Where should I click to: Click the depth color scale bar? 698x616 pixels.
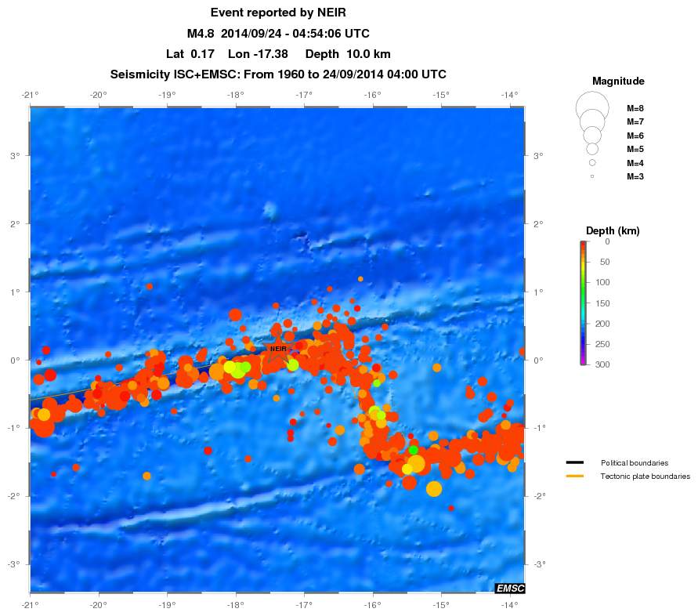583,303
